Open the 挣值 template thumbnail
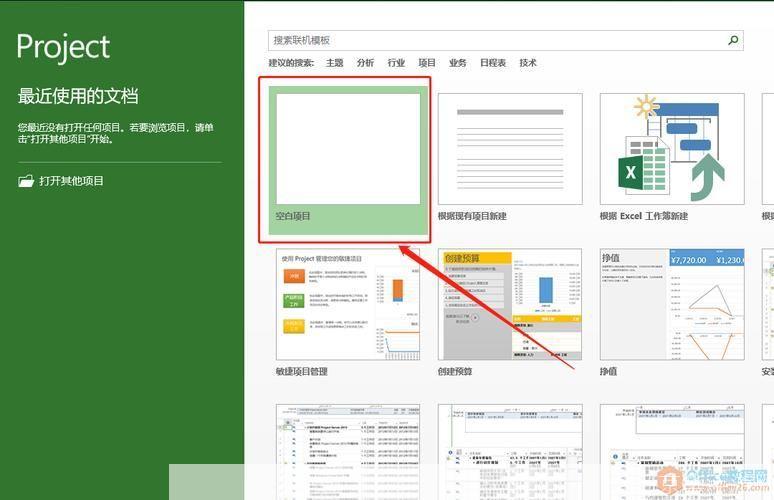This screenshot has width=774, height=500. click(x=672, y=304)
